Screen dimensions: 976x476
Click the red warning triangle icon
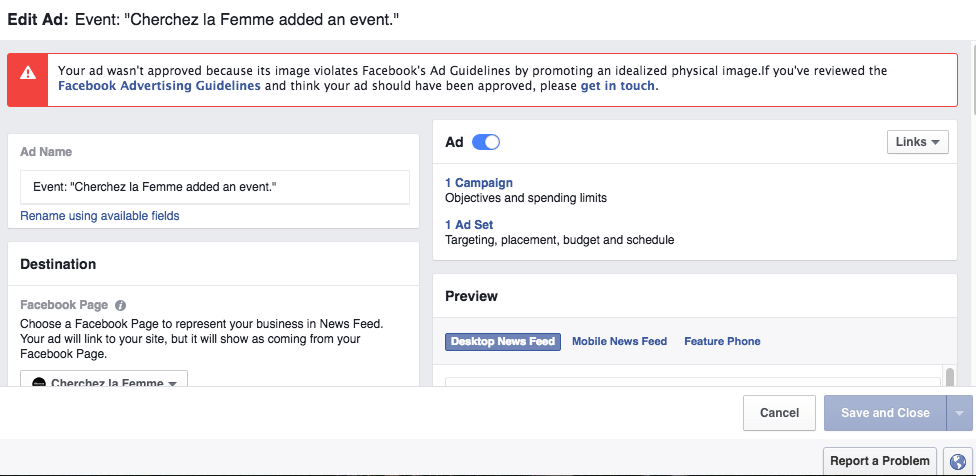pos(29,73)
